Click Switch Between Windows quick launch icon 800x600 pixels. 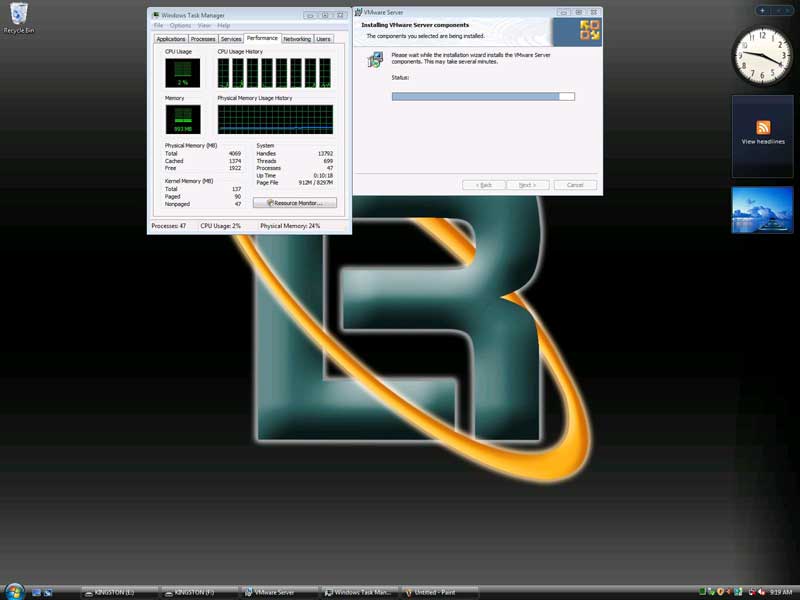pos(48,592)
